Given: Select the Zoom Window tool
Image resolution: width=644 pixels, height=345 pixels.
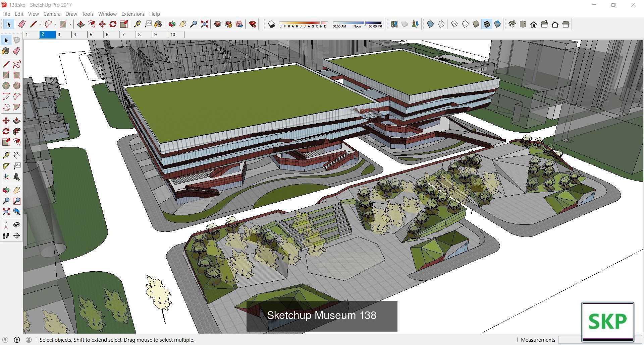Looking at the screenshot, I should (x=16, y=201).
